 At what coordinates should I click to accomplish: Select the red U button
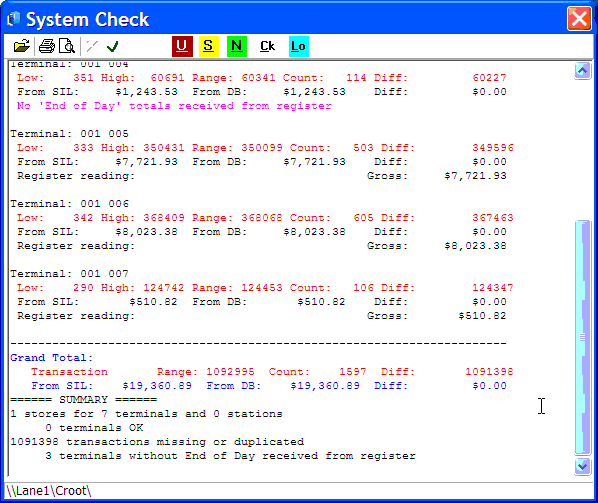pyautogui.click(x=182, y=47)
